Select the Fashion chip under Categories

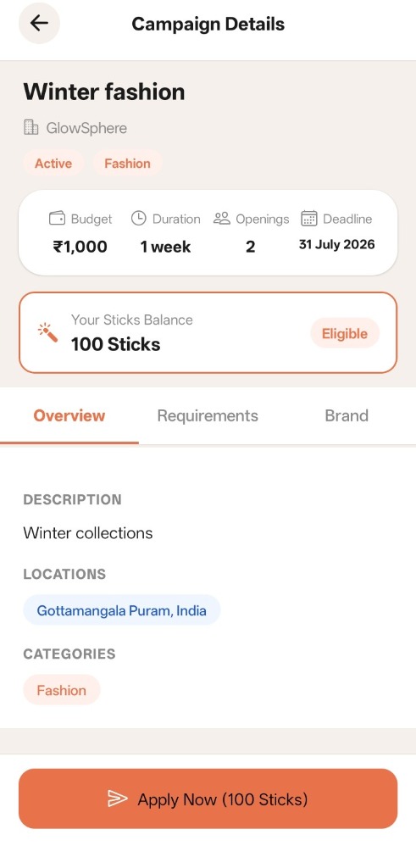(61, 690)
